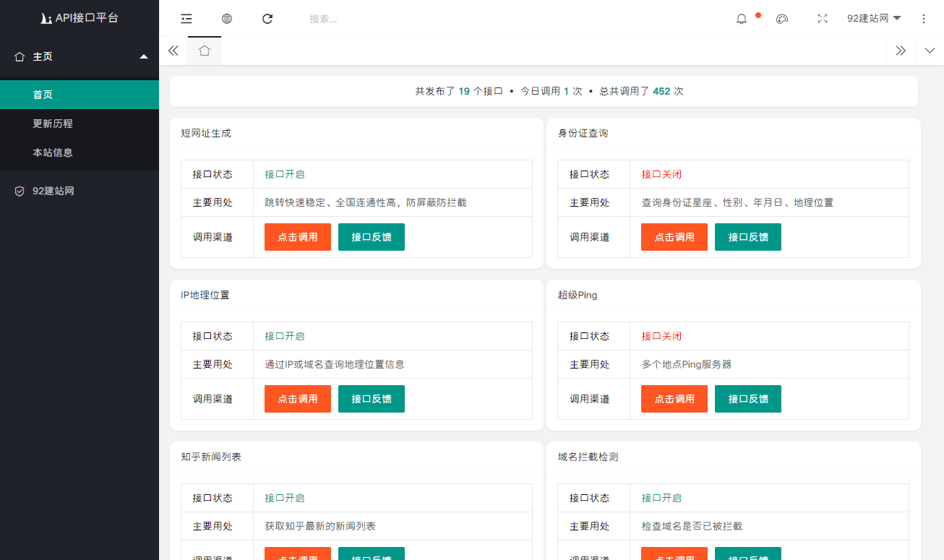This screenshot has height=560, width=944.
Task: Click 点击调用 for 超级Ping
Action: 674,399
